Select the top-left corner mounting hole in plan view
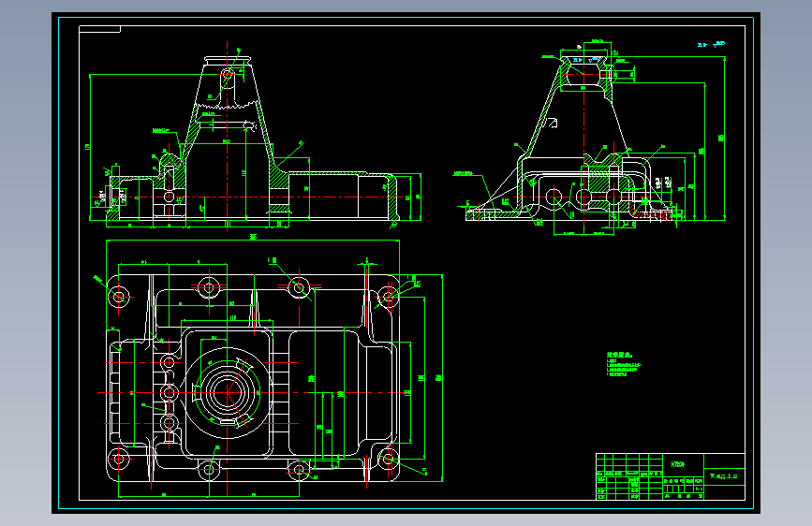812x526 pixels. click(x=118, y=297)
